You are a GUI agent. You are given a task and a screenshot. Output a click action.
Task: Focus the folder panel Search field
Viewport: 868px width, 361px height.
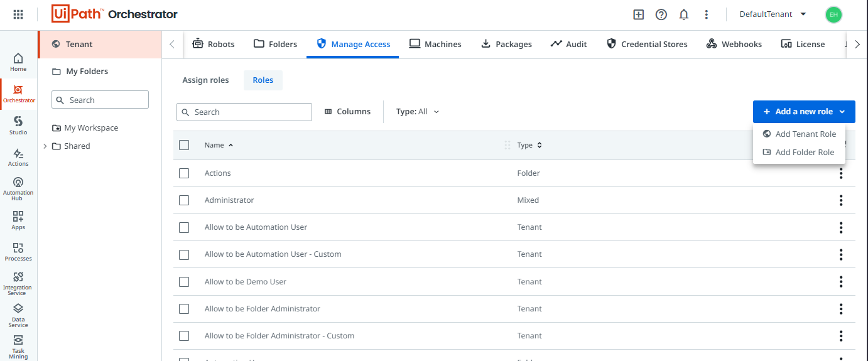(100, 100)
